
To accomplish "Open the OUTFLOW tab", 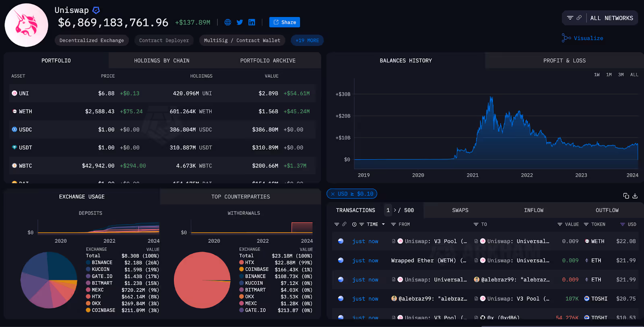I will (x=607, y=210).
